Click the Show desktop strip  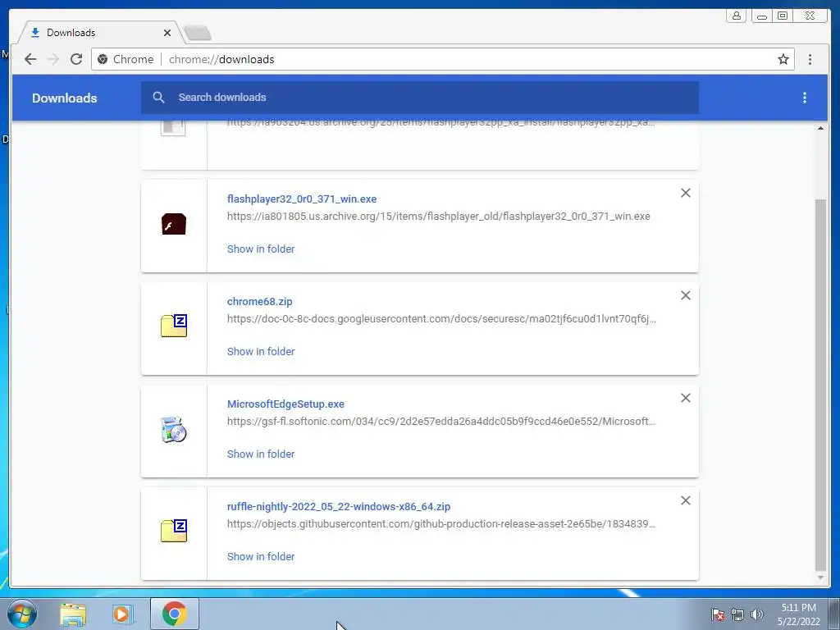coord(834,614)
